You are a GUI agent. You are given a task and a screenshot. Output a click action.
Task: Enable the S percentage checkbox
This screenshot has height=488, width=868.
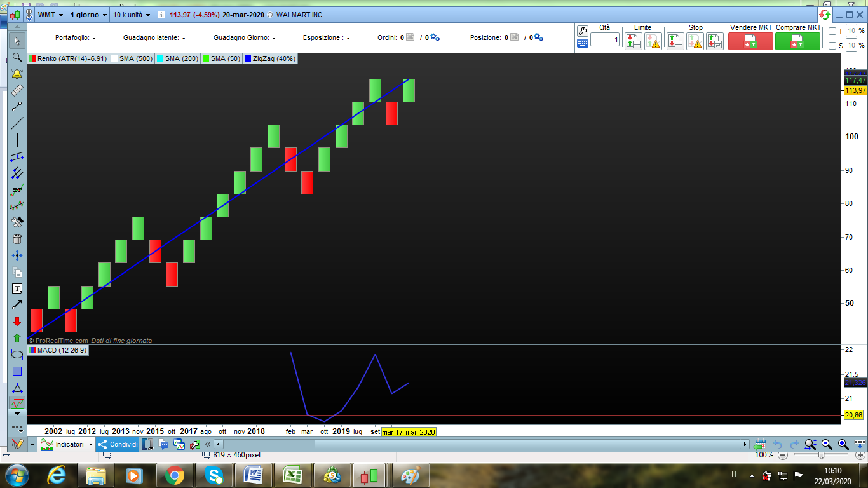coord(833,46)
